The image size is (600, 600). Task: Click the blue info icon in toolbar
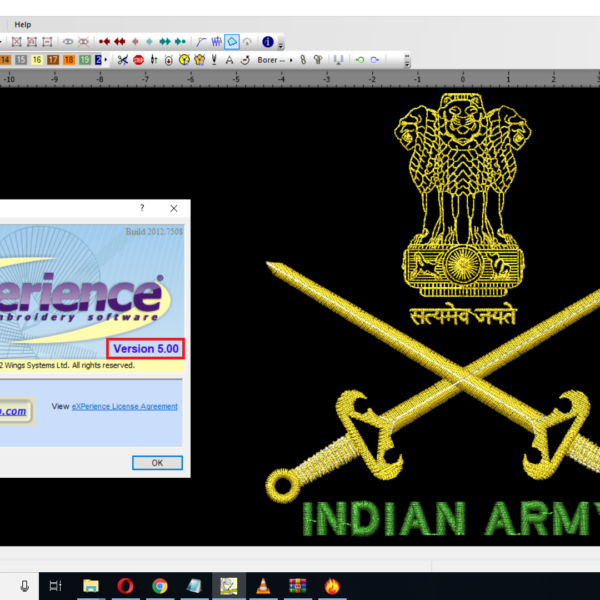click(x=267, y=42)
